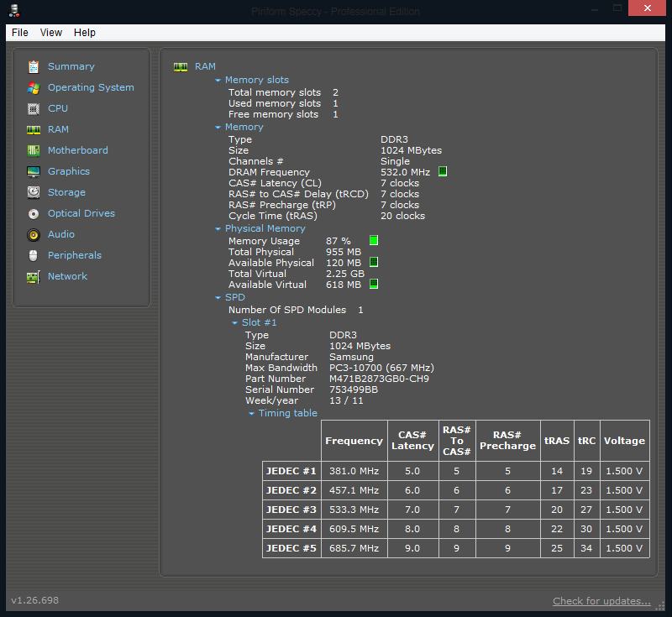The width and height of the screenshot is (672, 617).
Task: Collapse the Physical Memory section
Action: point(218,229)
